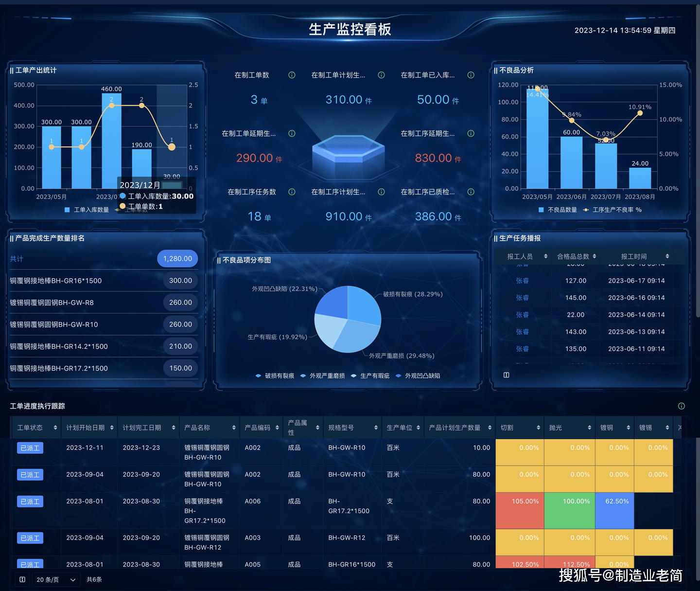Toggle 生产有瑕疵 legend in pie chart
700x591 pixels.
coord(370,376)
